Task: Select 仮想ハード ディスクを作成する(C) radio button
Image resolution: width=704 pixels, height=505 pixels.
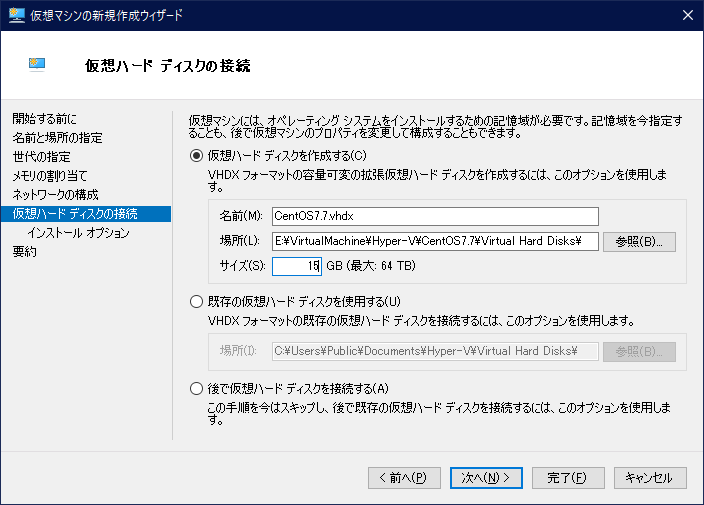Action: point(196,156)
